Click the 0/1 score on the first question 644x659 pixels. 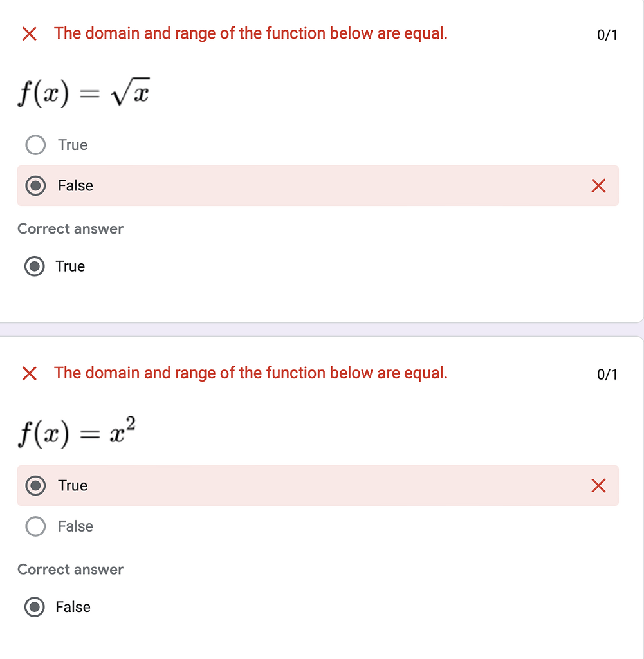tap(607, 35)
